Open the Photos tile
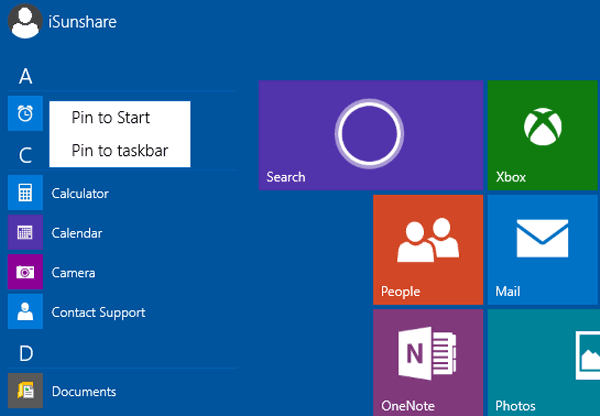Image resolution: width=600 pixels, height=416 pixels. pos(544,363)
